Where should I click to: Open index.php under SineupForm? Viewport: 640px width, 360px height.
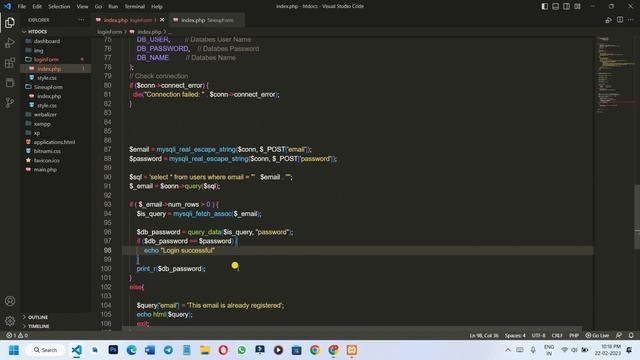49,96
